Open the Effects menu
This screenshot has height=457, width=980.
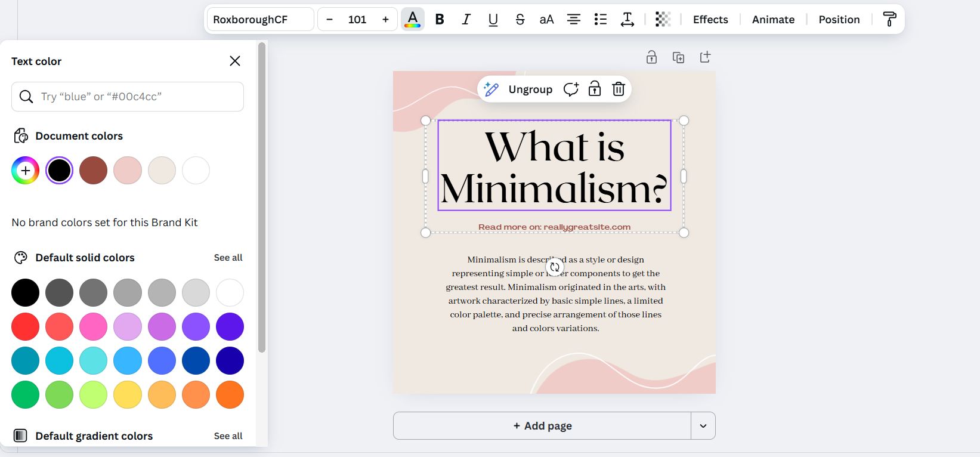(x=710, y=20)
